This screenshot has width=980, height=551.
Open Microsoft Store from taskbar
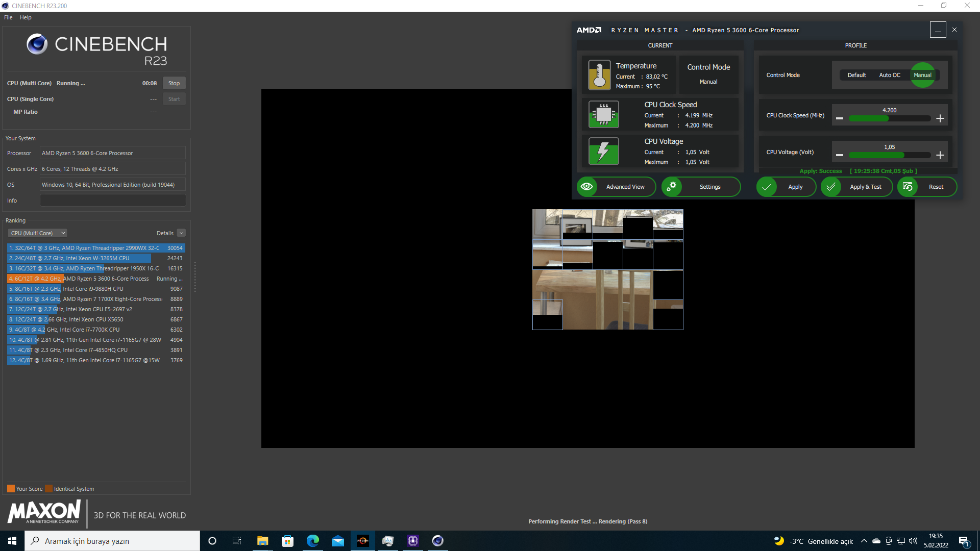pos(287,541)
